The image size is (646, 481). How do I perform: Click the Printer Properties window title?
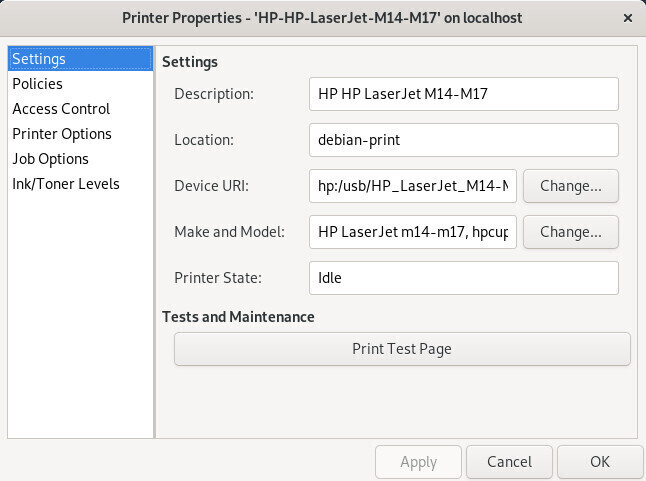click(322, 18)
